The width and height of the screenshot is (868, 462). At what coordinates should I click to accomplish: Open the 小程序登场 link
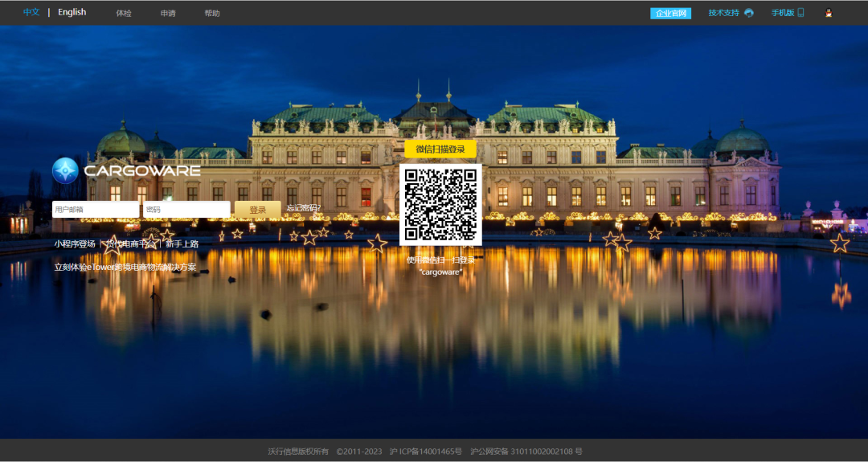pyautogui.click(x=75, y=243)
